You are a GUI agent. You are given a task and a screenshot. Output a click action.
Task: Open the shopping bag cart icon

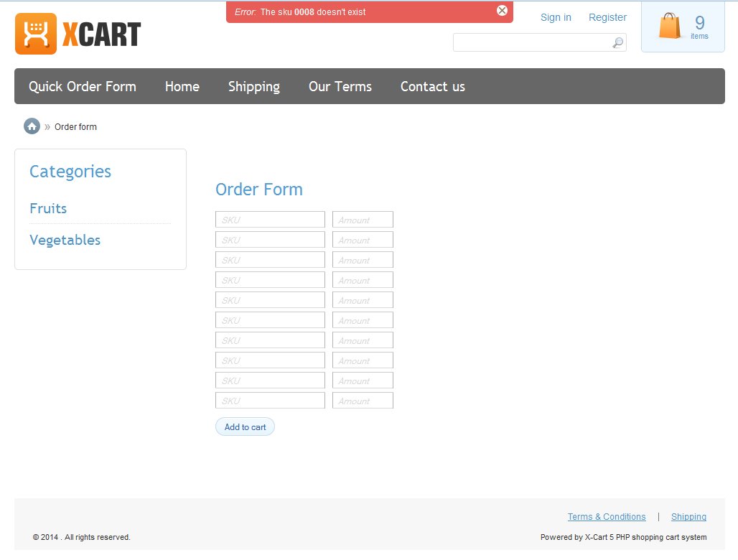click(670, 27)
